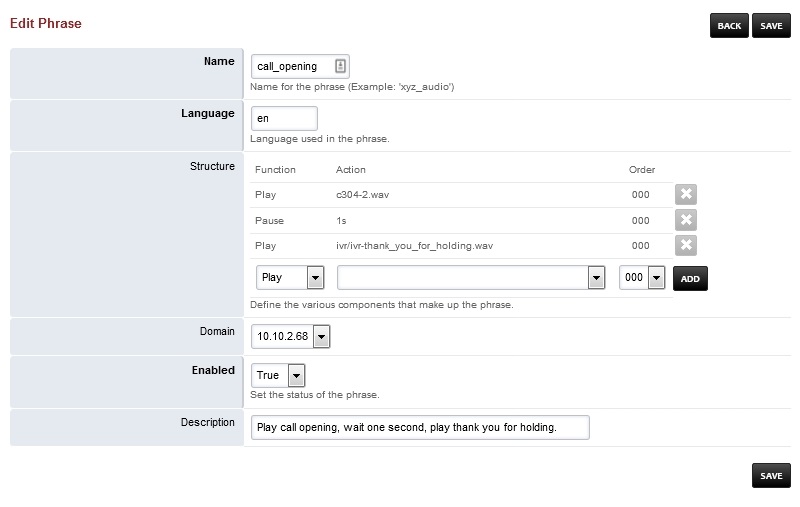800x507 pixels.
Task: Click the Edit Phrase heading
Action: pos(46,22)
